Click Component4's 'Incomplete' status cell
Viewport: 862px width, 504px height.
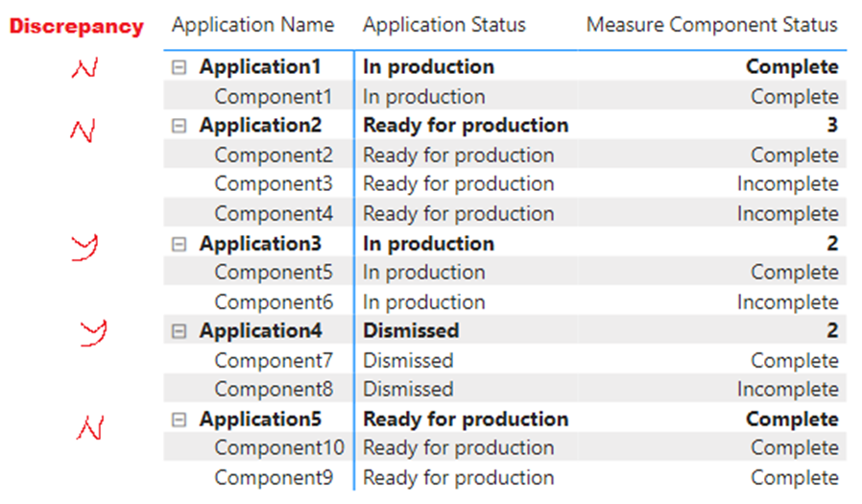788,213
